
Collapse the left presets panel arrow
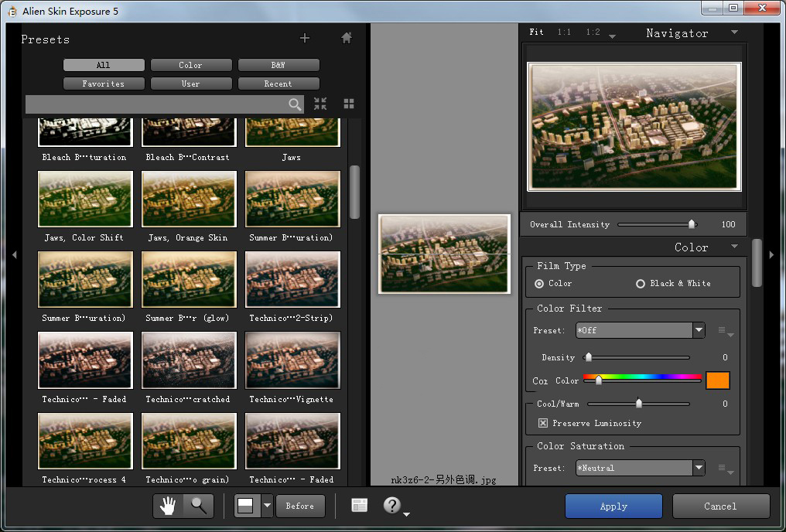pos(14,254)
